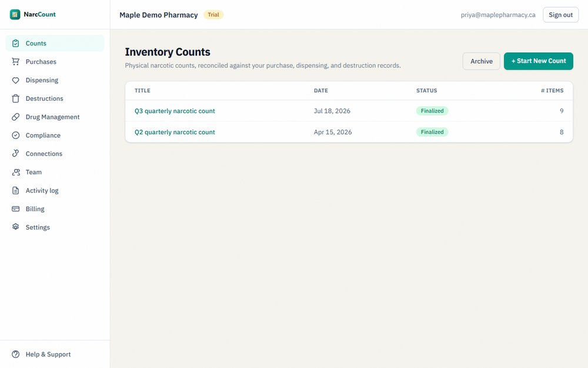Click the Team people icon

pyautogui.click(x=15, y=172)
